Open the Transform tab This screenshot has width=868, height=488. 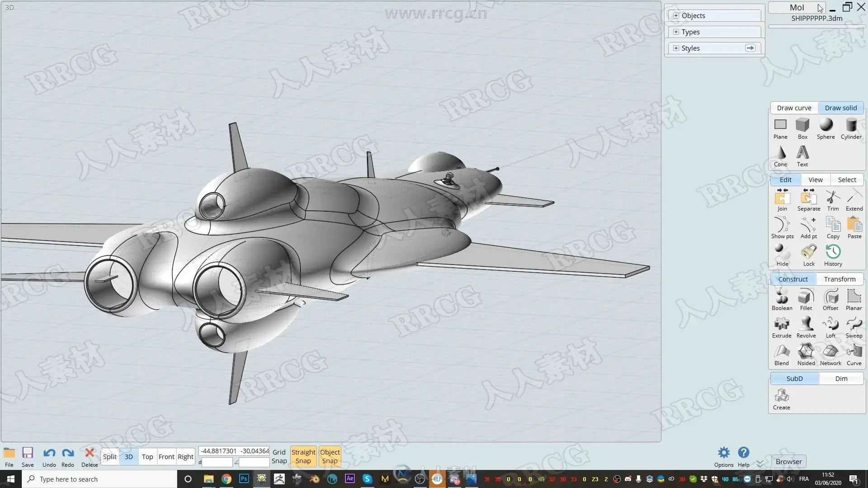pyautogui.click(x=840, y=279)
